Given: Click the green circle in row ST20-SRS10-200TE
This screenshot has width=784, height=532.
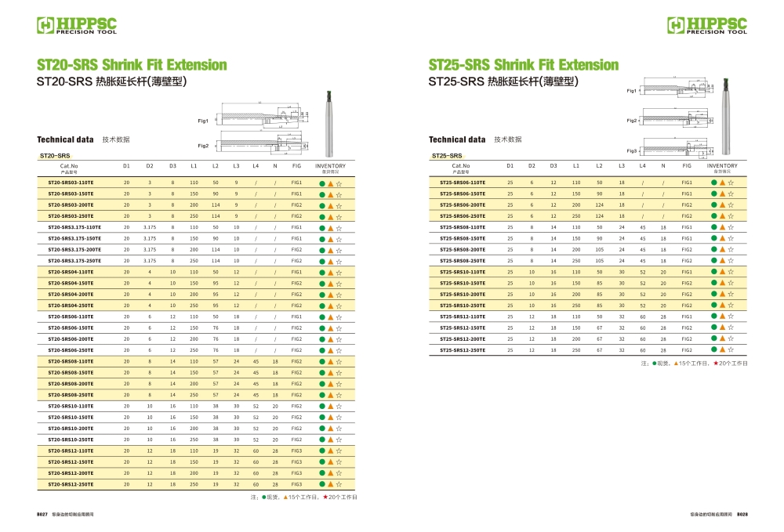Looking at the screenshot, I should [x=322, y=429].
